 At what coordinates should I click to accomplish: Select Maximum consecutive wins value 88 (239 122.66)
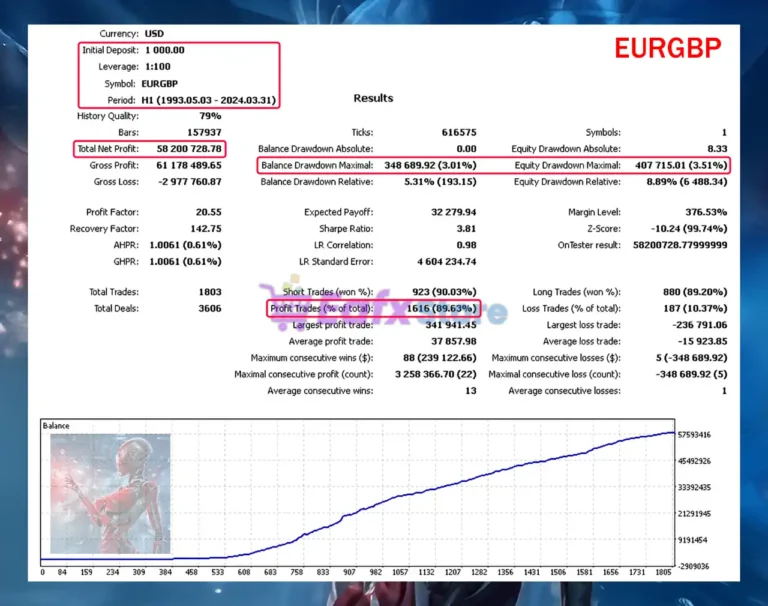tap(440, 358)
